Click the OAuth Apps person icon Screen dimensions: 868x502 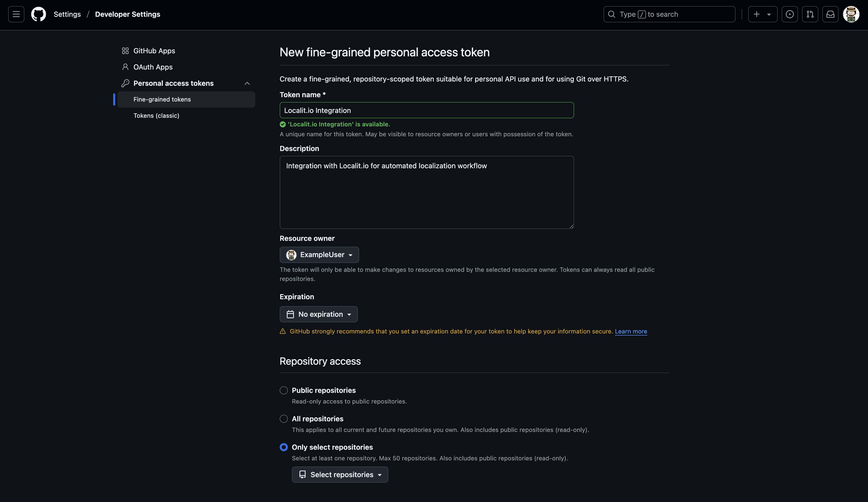click(125, 67)
